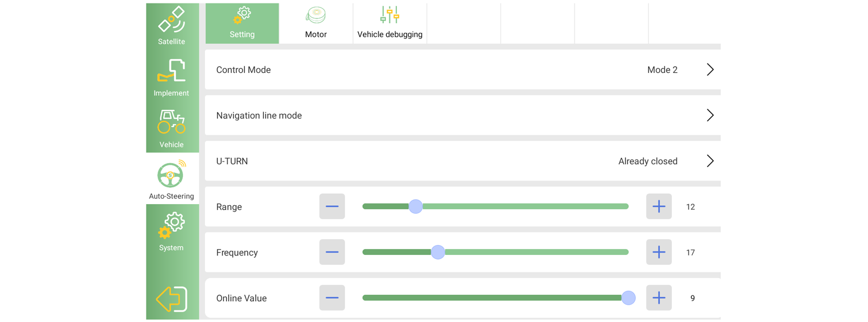Click the Range slider handle

point(415,206)
